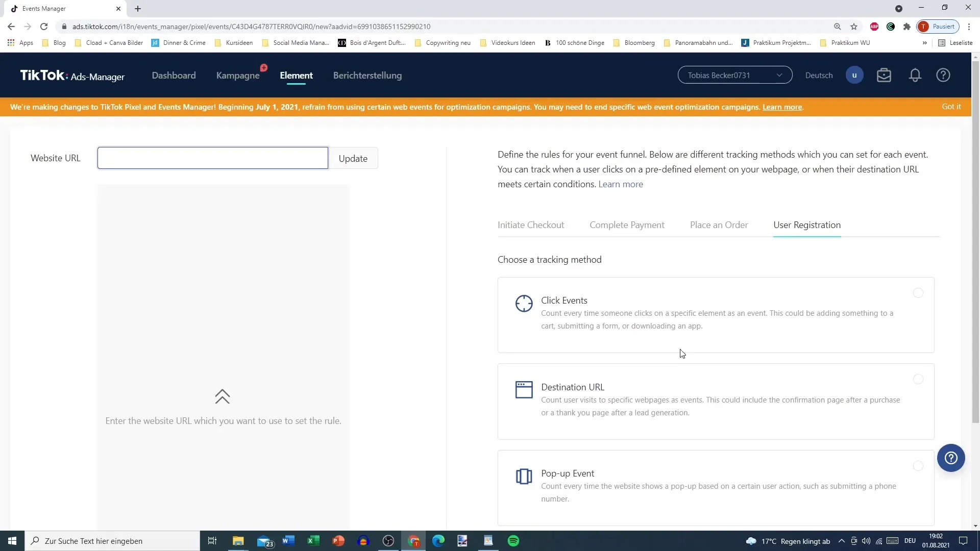This screenshot has height=551, width=980.
Task: Open the Kursideen bookmark folder
Action: pyautogui.click(x=234, y=43)
